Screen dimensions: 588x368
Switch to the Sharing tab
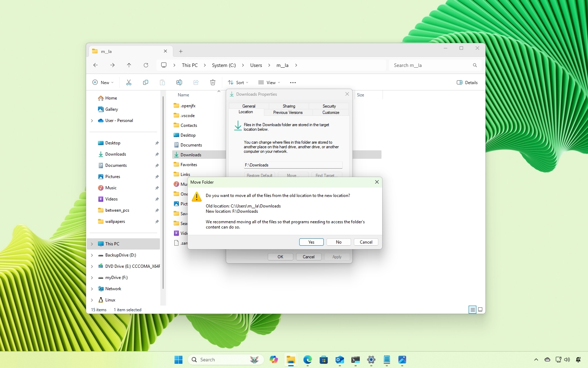(x=289, y=106)
